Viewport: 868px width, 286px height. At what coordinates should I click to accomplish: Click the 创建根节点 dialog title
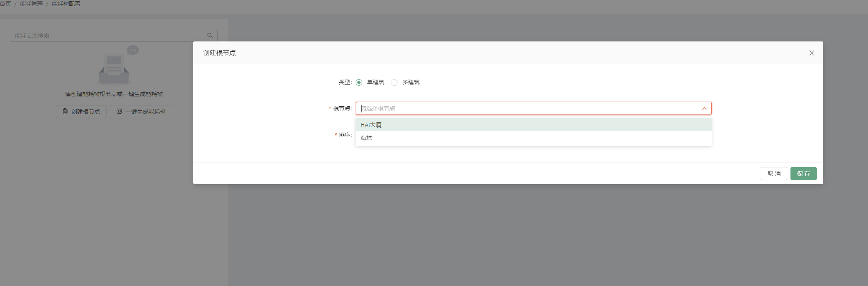click(x=219, y=53)
